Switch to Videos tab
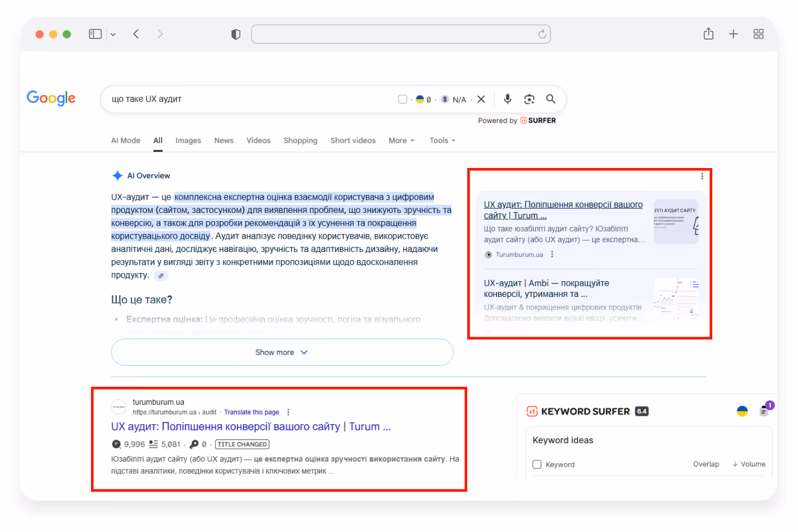The height and width of the screenshot is (532, 798). click(258, 141)
